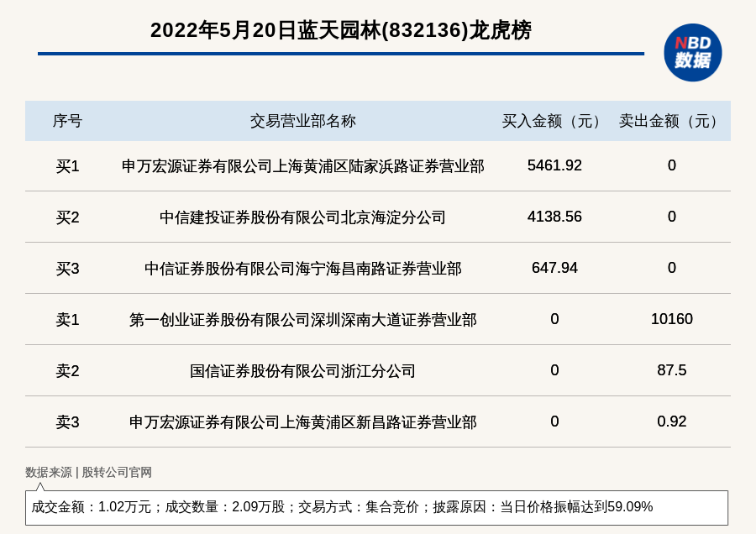Click 国信证券 浙江分公司 name
The height and width of the screenshot is (534, 756).
tap(302, 371)
